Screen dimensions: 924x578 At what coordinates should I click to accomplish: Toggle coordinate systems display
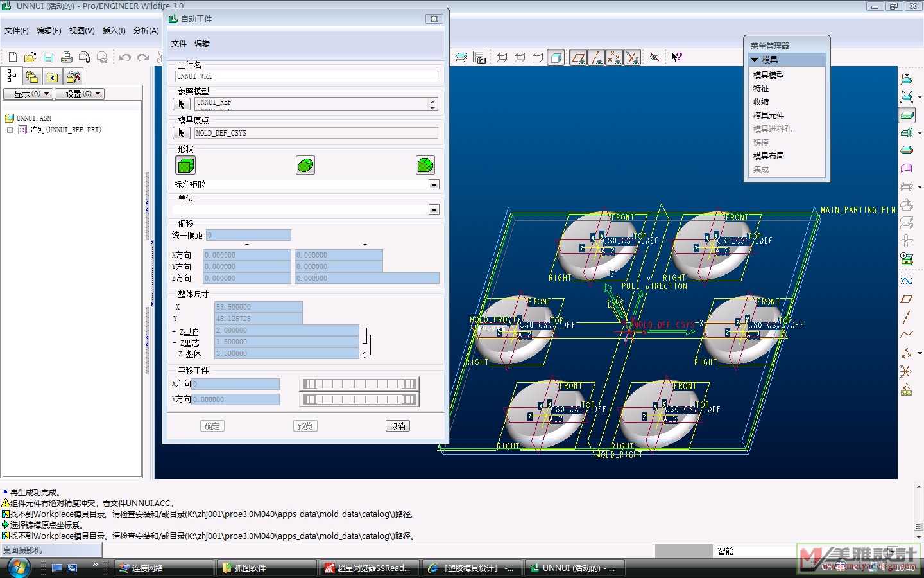click(632, 57)
